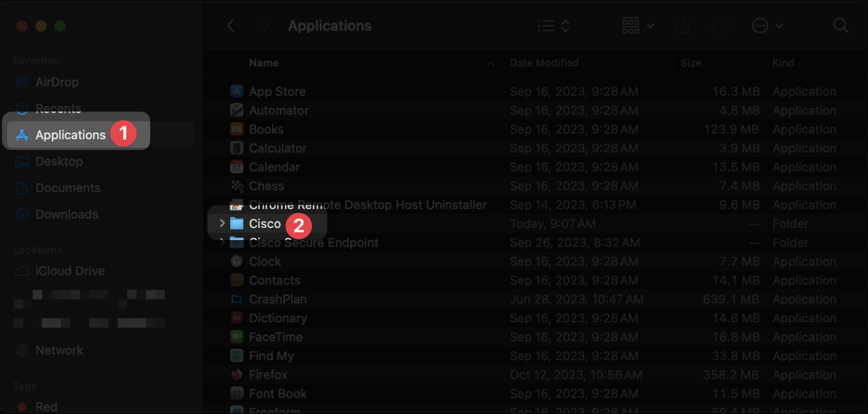The image size is (868, 414).
Task: Click the Network icon in the sidebar
Action: tap(21, 350)
